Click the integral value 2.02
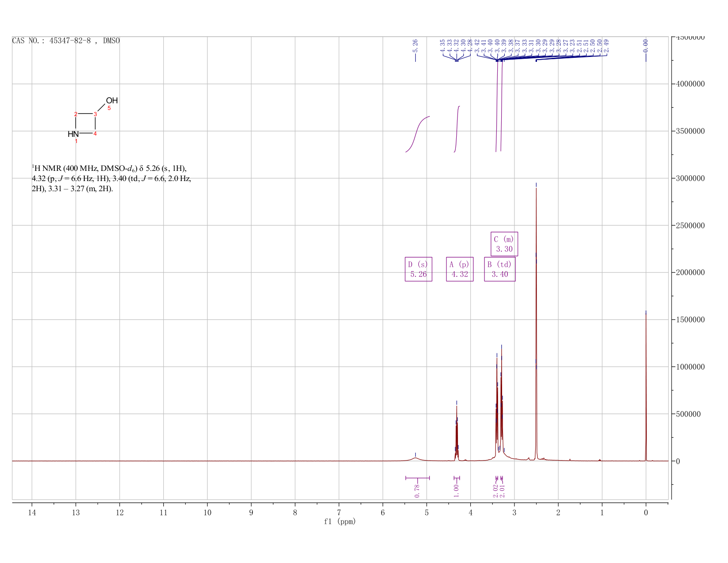Screen dimensions: 728x563 [x=496, y=491]
